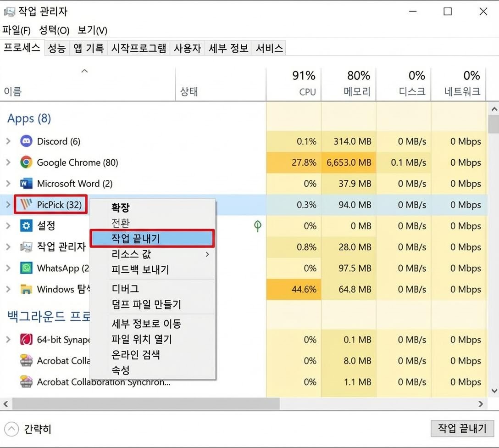This screenshot has width=499, height=448.
Task: Click the WhatsApp process icon
Action: [x=26, y=268]
